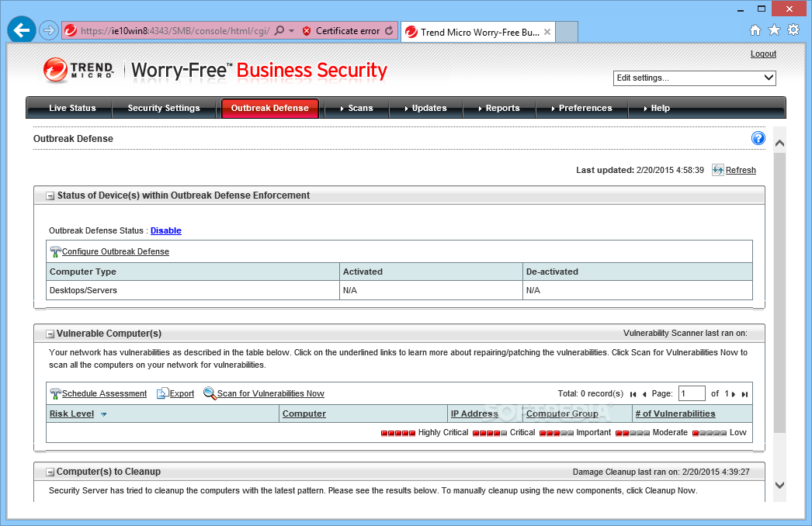The height and width of the screenshot is (526, 812).
Task: Click the 'Total: 0 record(s)' text
Action: [x=590, y=394]
